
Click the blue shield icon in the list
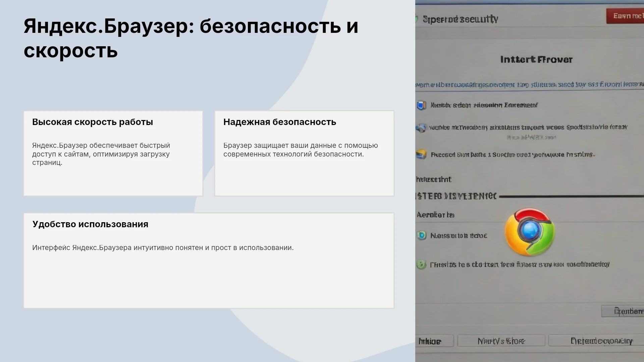coord(421,106)
